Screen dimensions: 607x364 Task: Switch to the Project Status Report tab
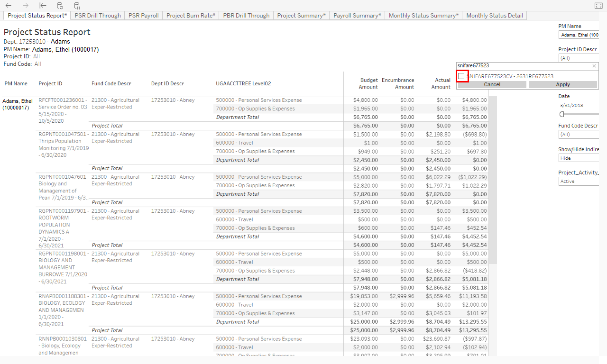pyautogui.click(x=37, y=16)
